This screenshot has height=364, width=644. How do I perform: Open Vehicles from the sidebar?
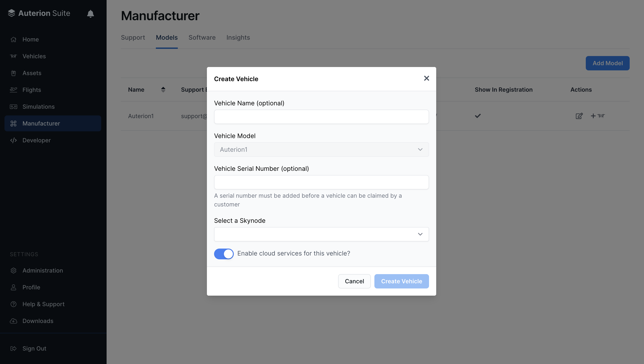tap(34, 56)
